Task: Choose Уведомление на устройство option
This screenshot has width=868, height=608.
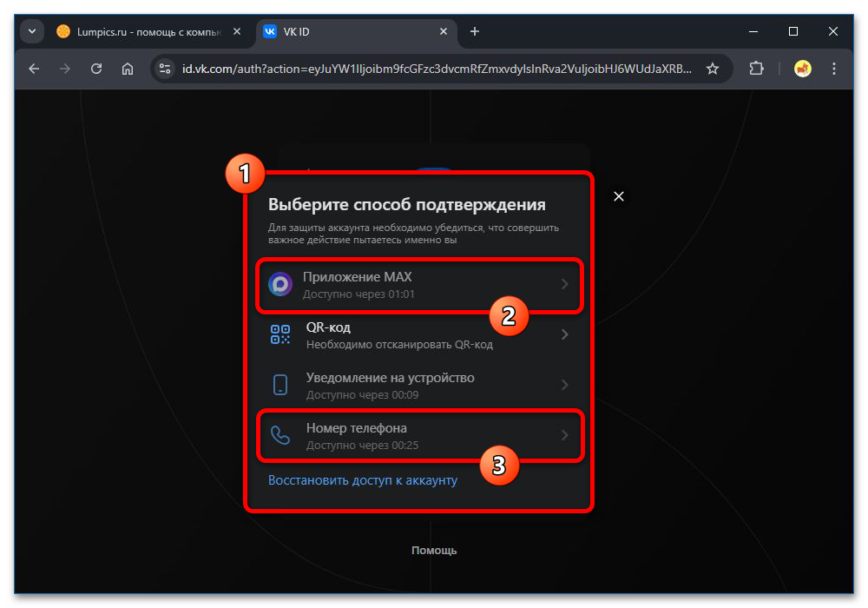Action: coord(419,386)
